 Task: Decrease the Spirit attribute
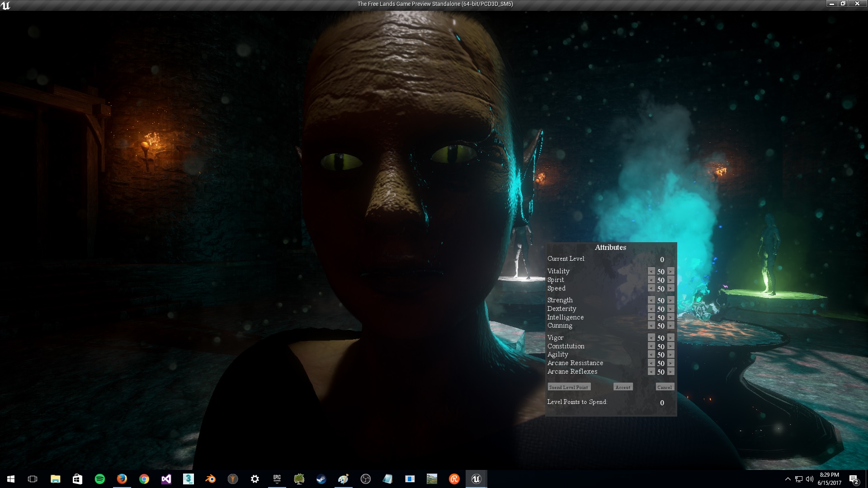(651, 280)
